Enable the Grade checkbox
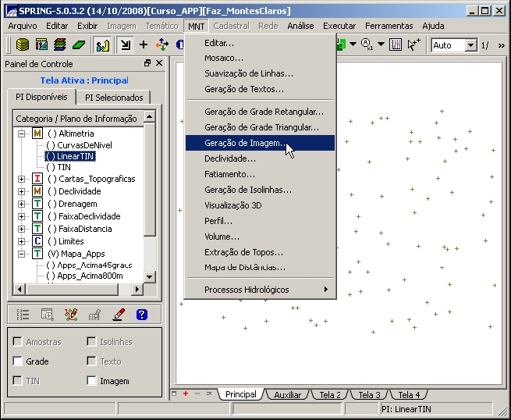511x420 pixels. tap(18, 361)
